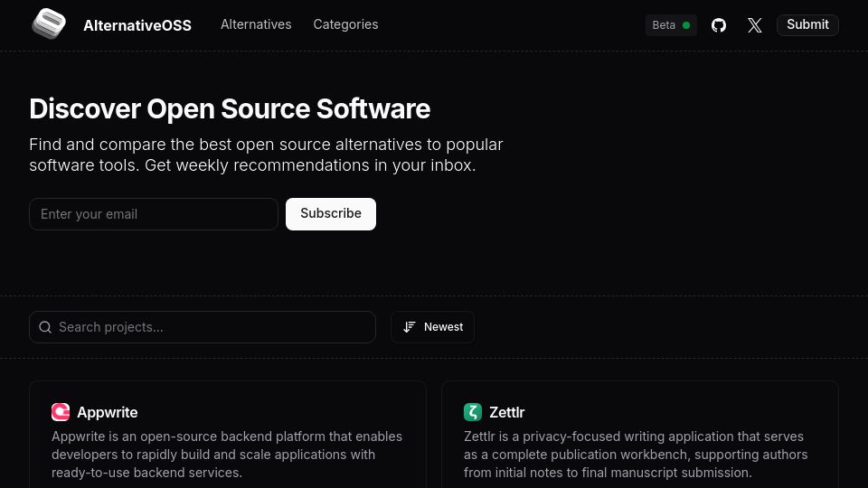Open the Newest sort dropdown
The height and width of the screenshot is (488, 868).
pyautogui.click(x=432, y=327)
